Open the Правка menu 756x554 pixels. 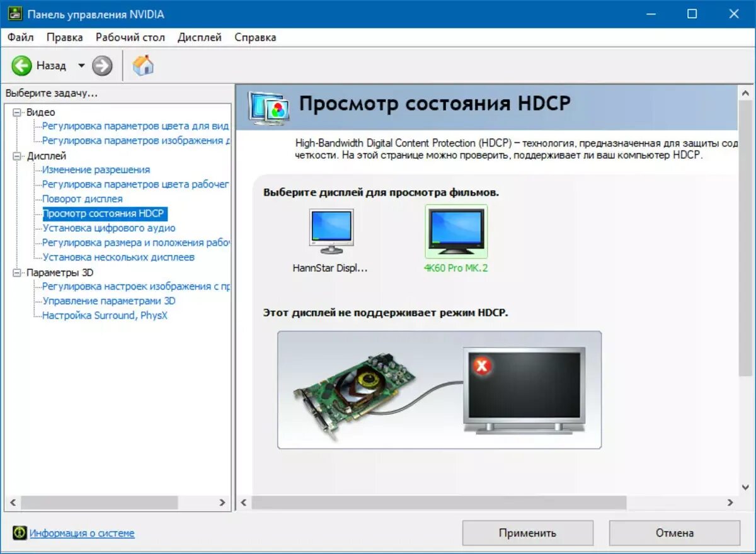tap(65, 37)
